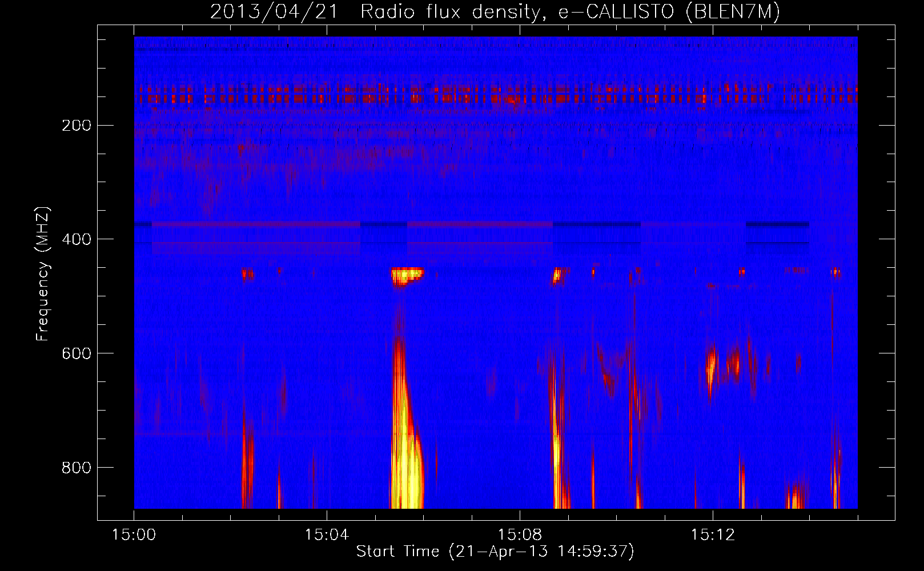Click the 15:12 time tick label
The height and width of the screenshot is (571, 924).
tap(713, 535)
